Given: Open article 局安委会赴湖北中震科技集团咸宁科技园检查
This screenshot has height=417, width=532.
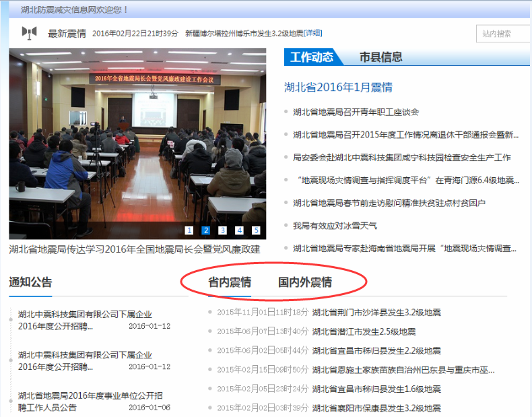Looking at the screenshot, I should (x=402, y=158).
